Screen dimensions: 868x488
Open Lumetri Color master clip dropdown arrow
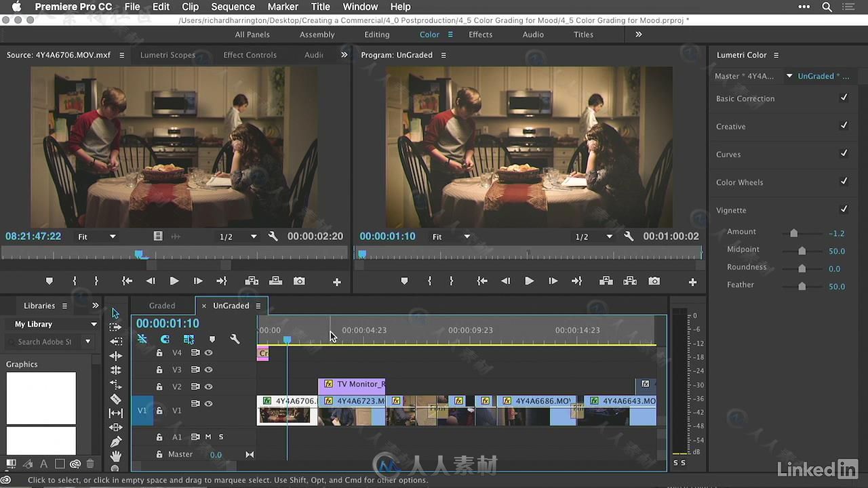[789, 76]
